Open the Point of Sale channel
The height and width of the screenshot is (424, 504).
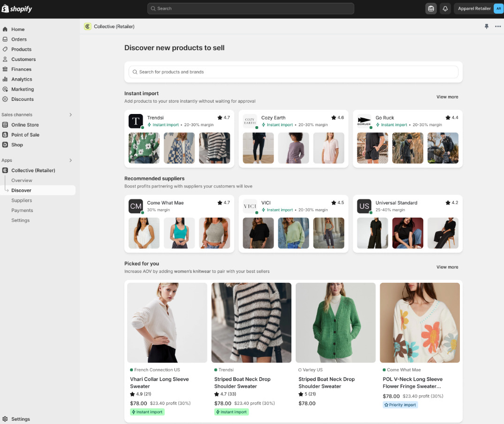(25, 135)
